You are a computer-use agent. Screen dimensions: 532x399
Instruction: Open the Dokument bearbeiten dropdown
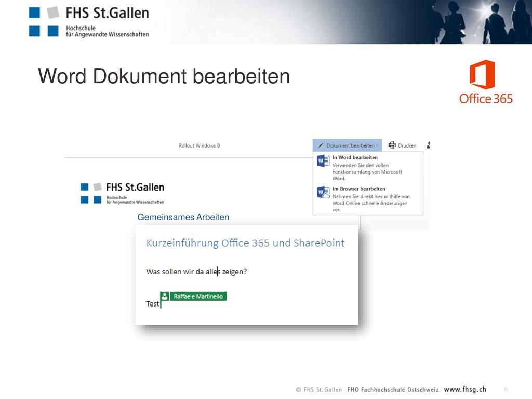coord(348,145)
